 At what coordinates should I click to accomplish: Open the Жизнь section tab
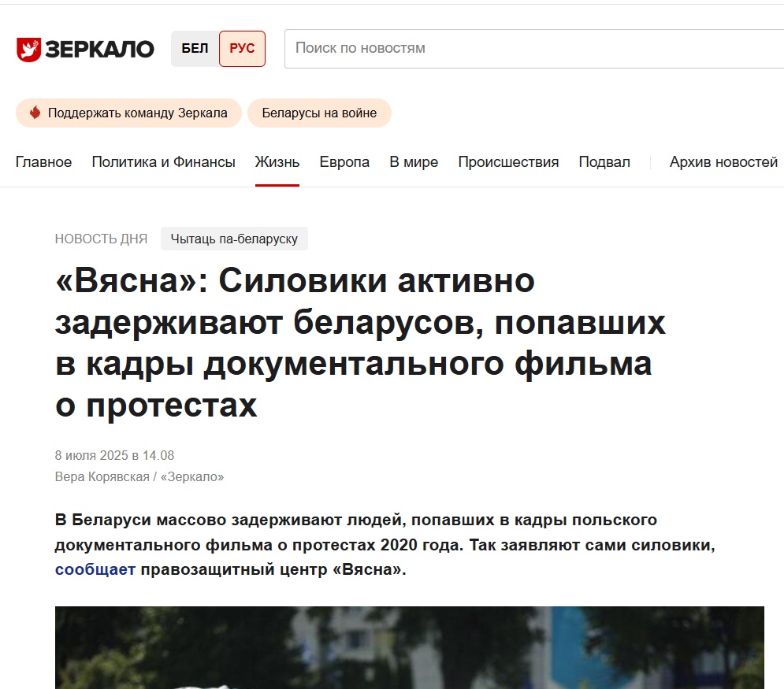[x=277, y=162]
